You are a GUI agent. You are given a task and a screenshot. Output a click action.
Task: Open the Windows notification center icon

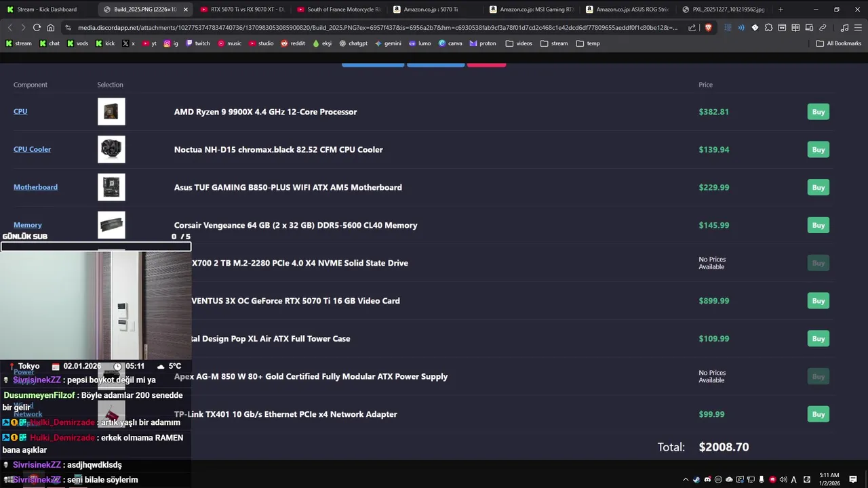(853, 480)
